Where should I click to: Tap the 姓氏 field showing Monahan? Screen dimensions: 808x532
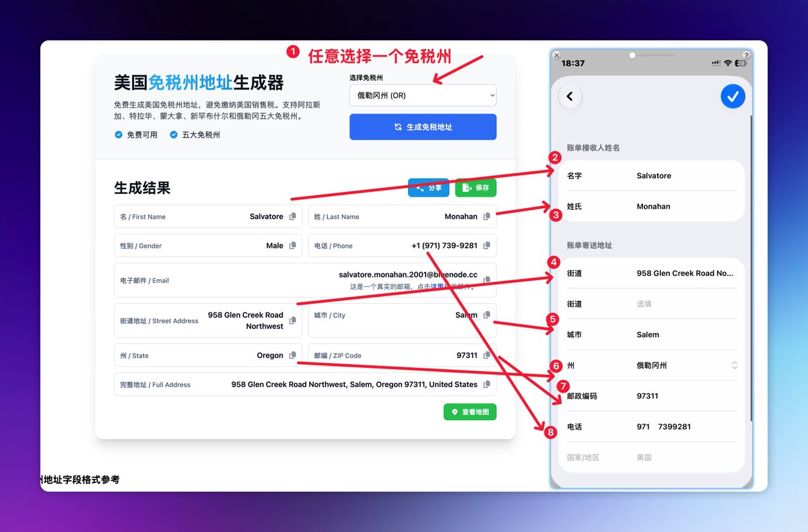coord(652,207)
